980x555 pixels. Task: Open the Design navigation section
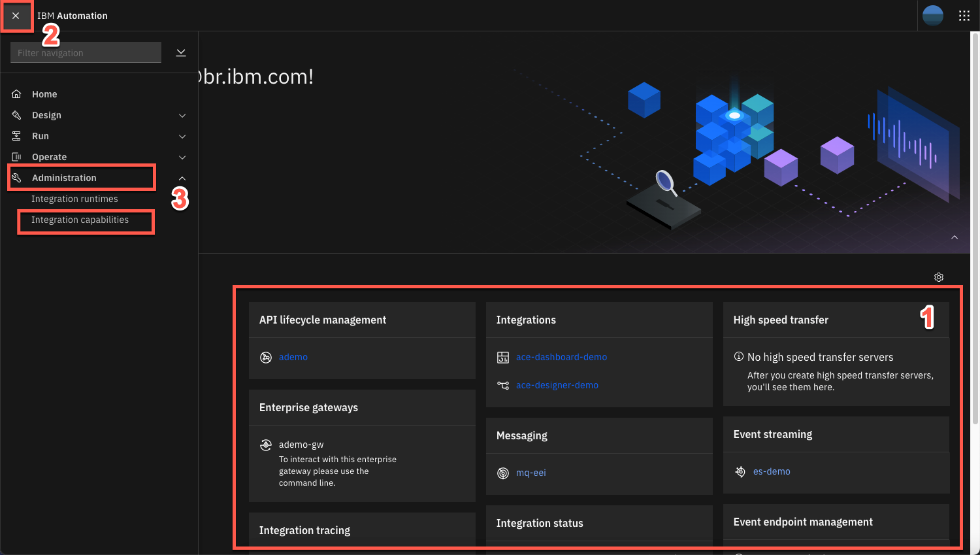tap(46, 115)
